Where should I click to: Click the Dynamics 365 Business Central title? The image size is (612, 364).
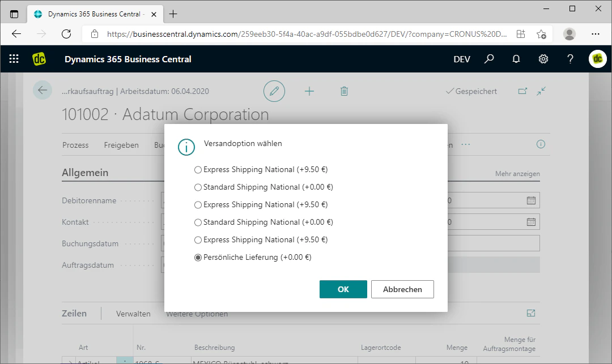coord(128,59)
